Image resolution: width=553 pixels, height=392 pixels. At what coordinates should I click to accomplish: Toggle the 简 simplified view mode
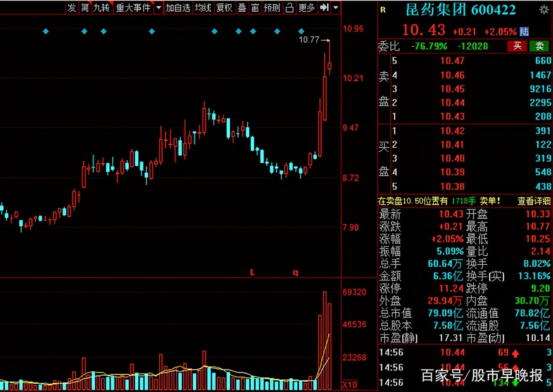click(x=86, y=7)
